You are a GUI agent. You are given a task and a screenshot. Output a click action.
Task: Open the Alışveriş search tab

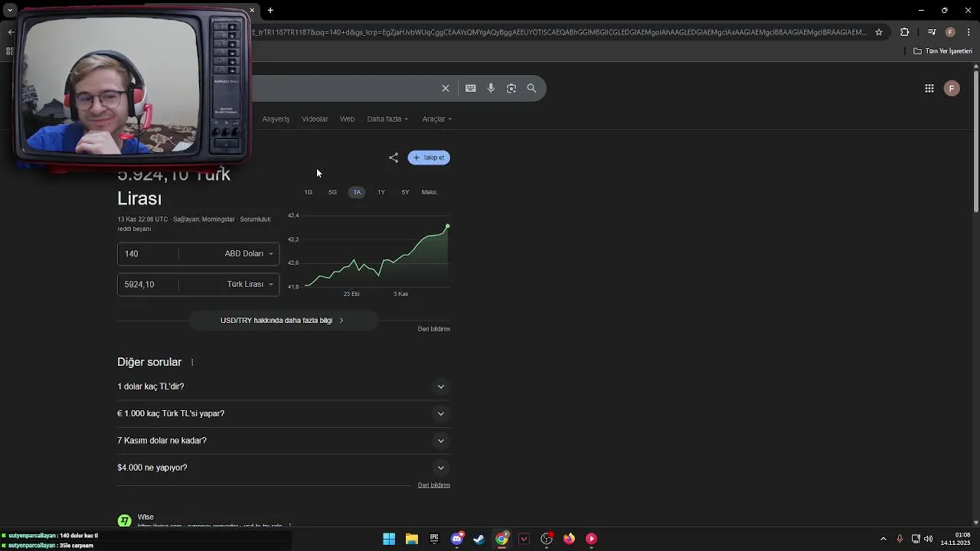click(x=276, y=119)
